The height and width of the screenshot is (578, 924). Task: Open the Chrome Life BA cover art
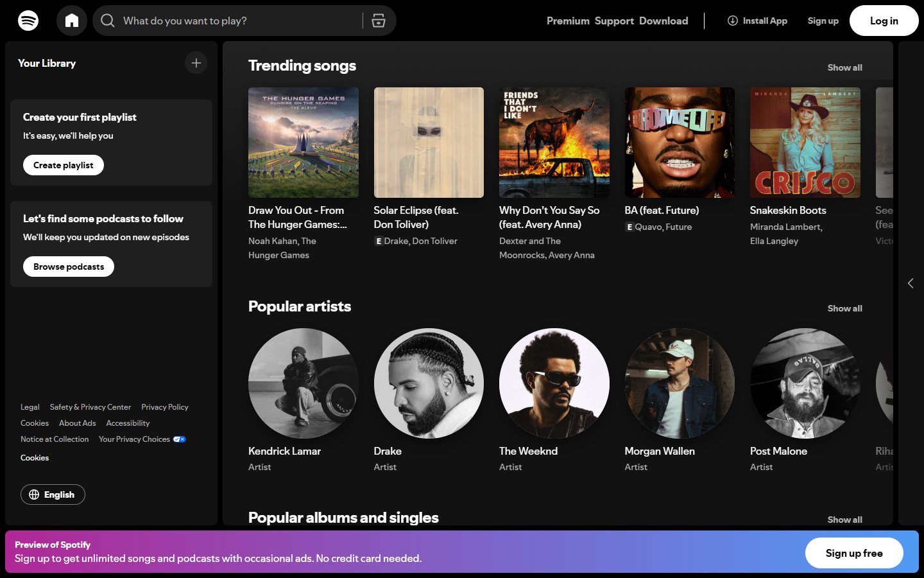[x=680, y=143]
